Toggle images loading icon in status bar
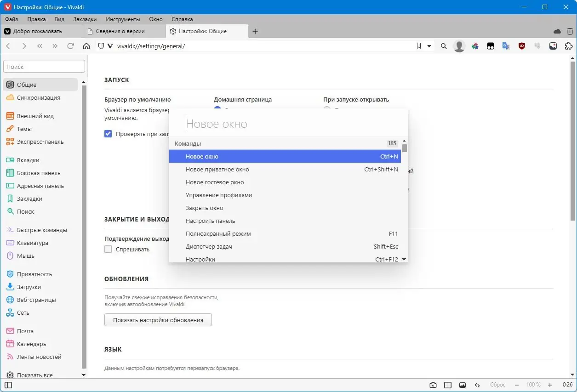 tap(463, 385)
